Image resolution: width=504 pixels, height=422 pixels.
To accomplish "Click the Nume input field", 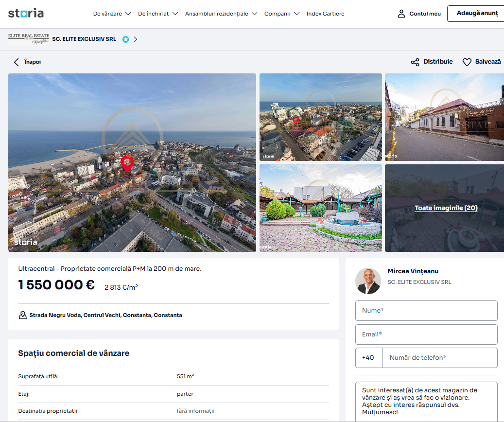I will 426,311.
